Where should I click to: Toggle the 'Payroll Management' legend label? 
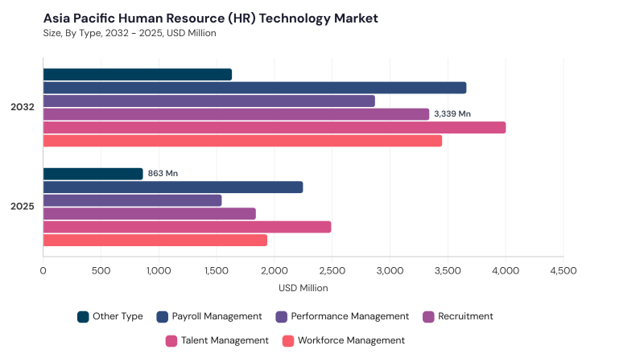point(217,316)
